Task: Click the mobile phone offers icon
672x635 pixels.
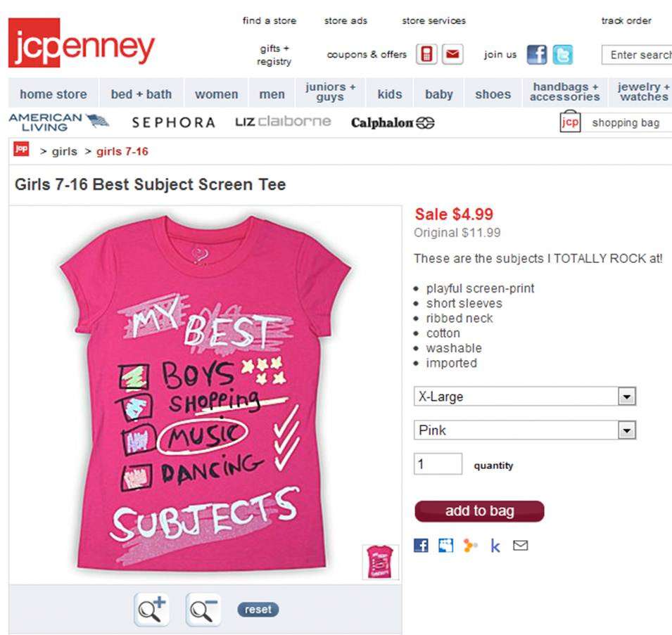Action: (x=426, y=54)
